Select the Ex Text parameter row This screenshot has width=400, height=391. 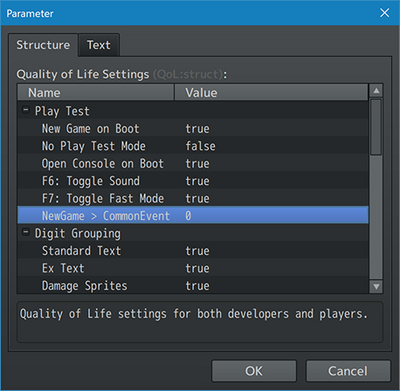(193, 268)
